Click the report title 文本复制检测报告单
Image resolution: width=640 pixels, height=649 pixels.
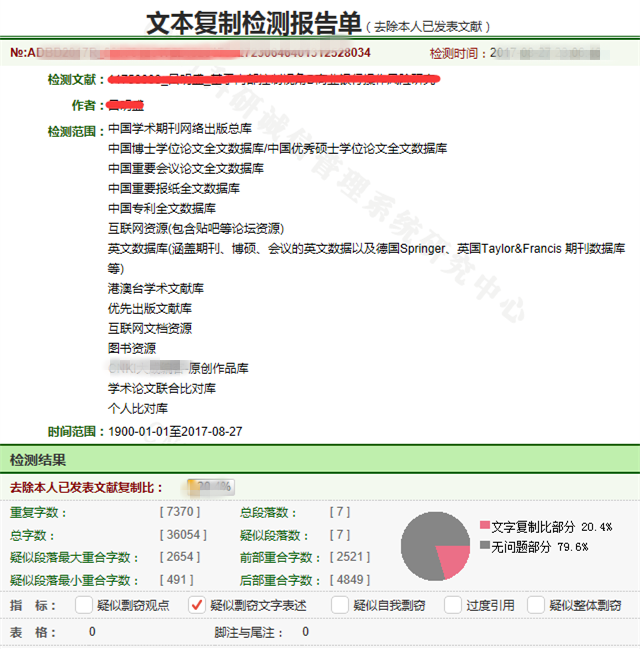click(x=254, y=23)
